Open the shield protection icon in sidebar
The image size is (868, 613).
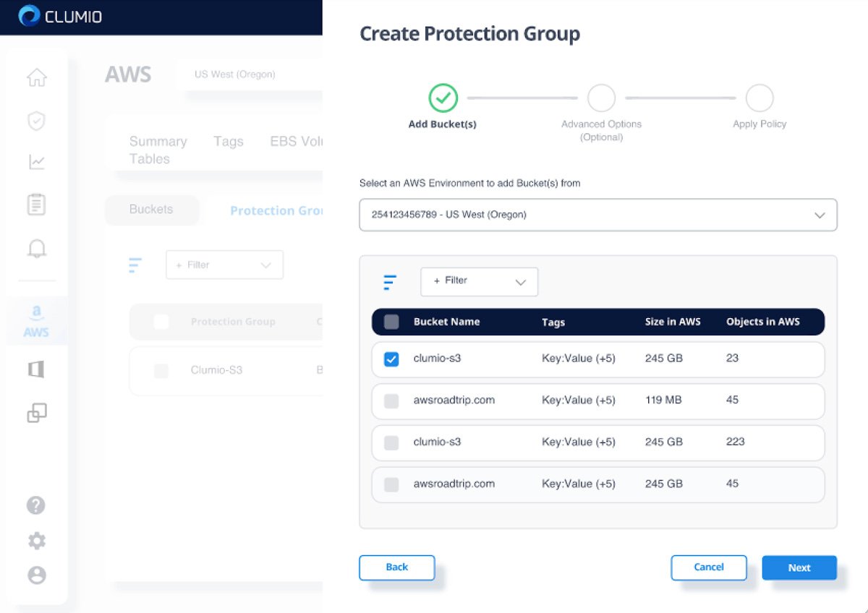pyautogui.click(x=37, y=121)
